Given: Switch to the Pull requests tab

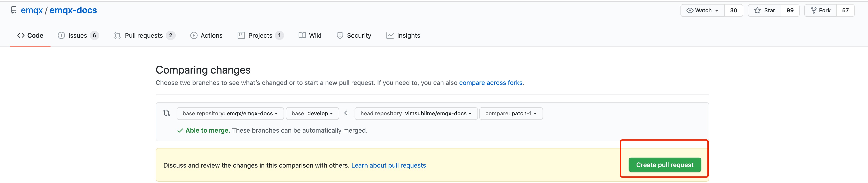Looking at the screenshot, I should click(x=145, y=35).
